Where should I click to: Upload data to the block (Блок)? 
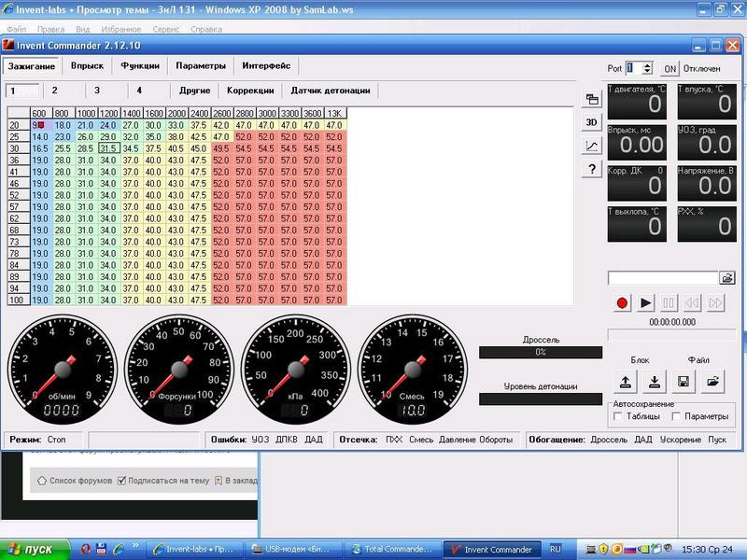tap(625, 382)
